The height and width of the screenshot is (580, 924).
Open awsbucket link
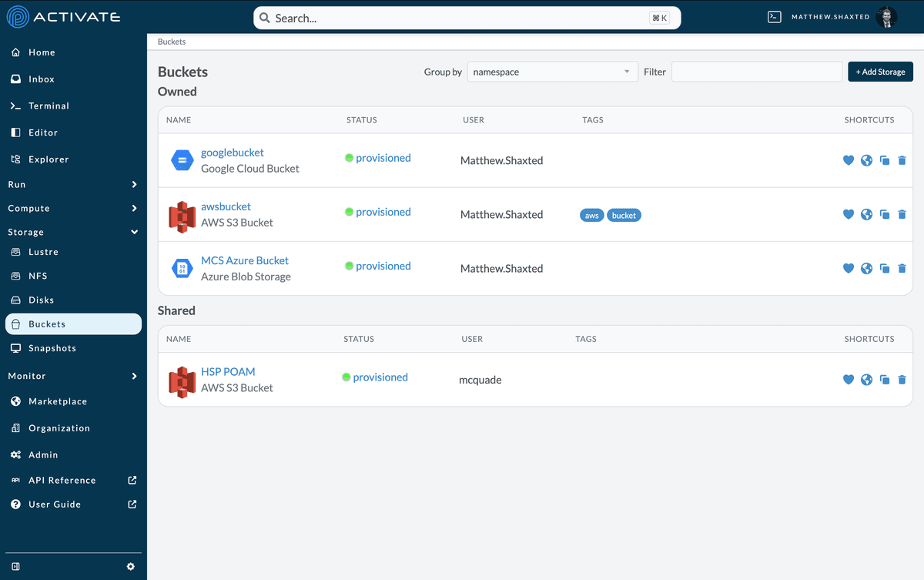pos(226,206)
